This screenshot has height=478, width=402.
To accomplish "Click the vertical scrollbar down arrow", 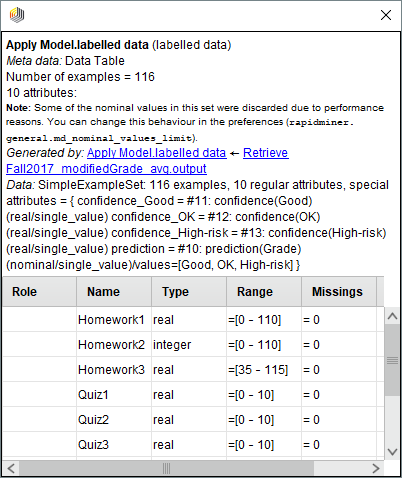I will coord(392,452).
